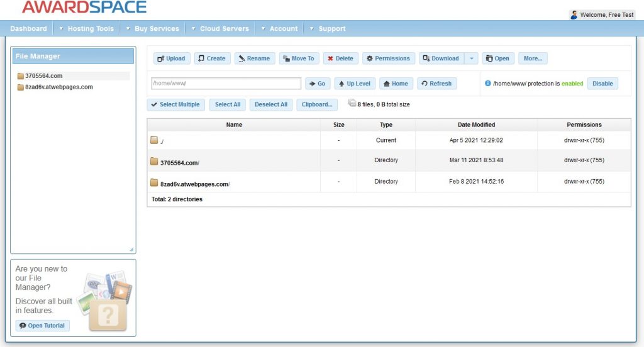The width and height of the screenshot is (644, 347).
Task: Click date Feb 8 2021 14:52:16
Action: (x=477, y=182)
